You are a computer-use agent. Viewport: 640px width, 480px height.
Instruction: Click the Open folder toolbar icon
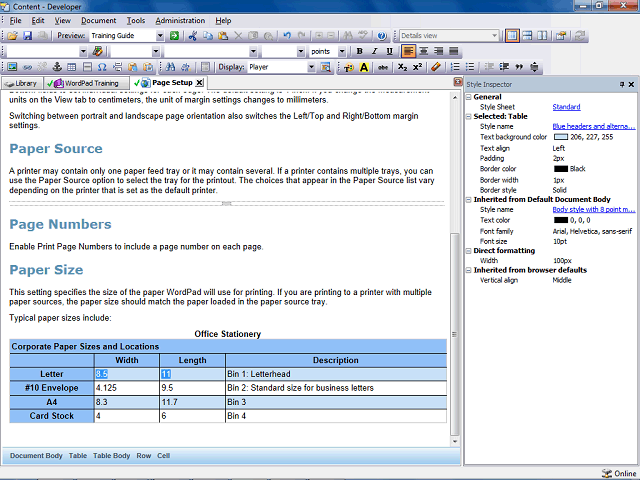(x=12, y=36)
